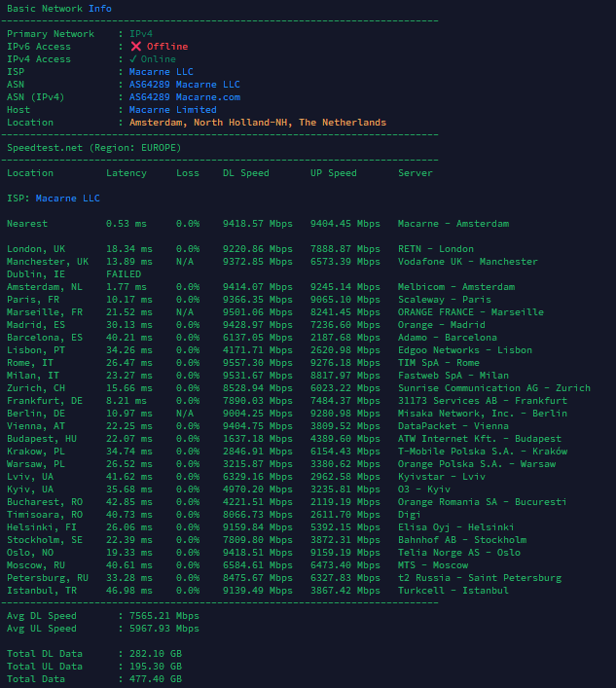Click 'AS64289 Macarne LLC' ASN value
This screenshot has height=688, width=616.
(185, 85)
